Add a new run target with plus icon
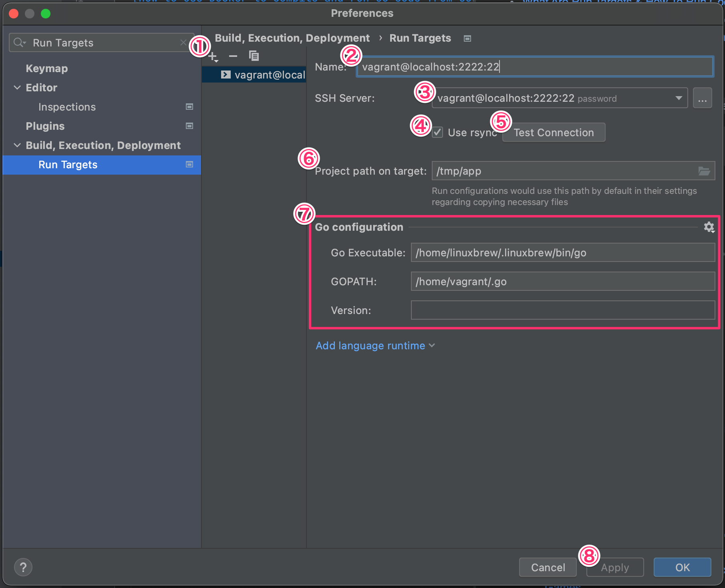This screenshot has height=588, width=725. (213, 57)
